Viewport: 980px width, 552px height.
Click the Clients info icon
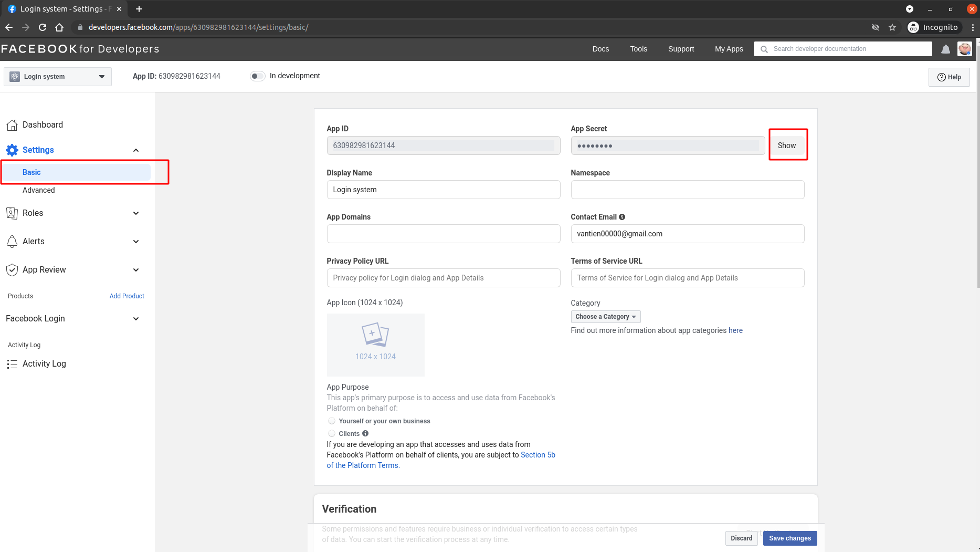click(365, 433)
